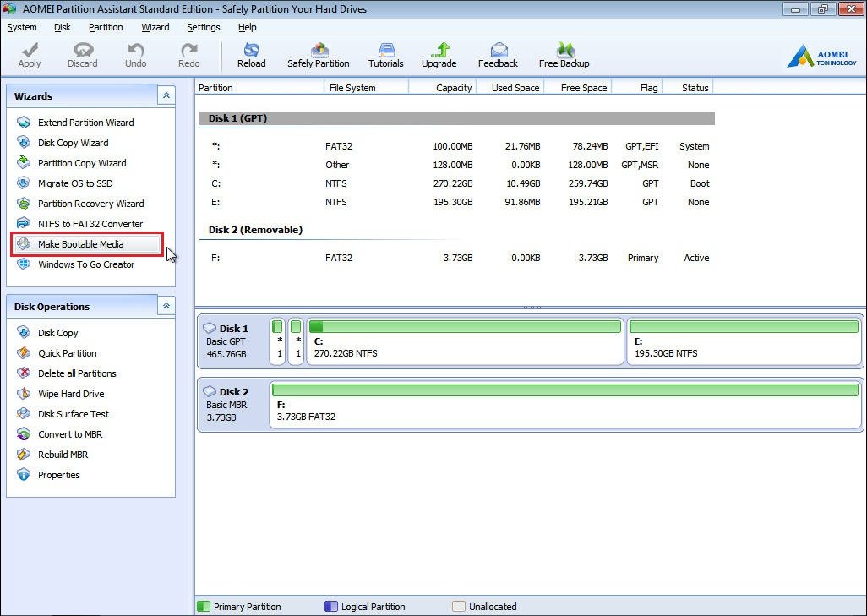Open the Help menu
Screen dimensions: 867x616
247,27
